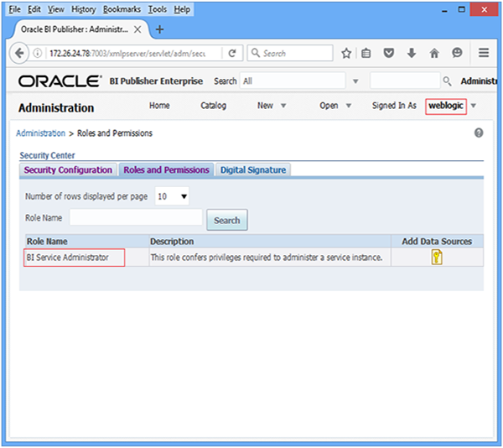Open the View menu

(x=56, y=9)
